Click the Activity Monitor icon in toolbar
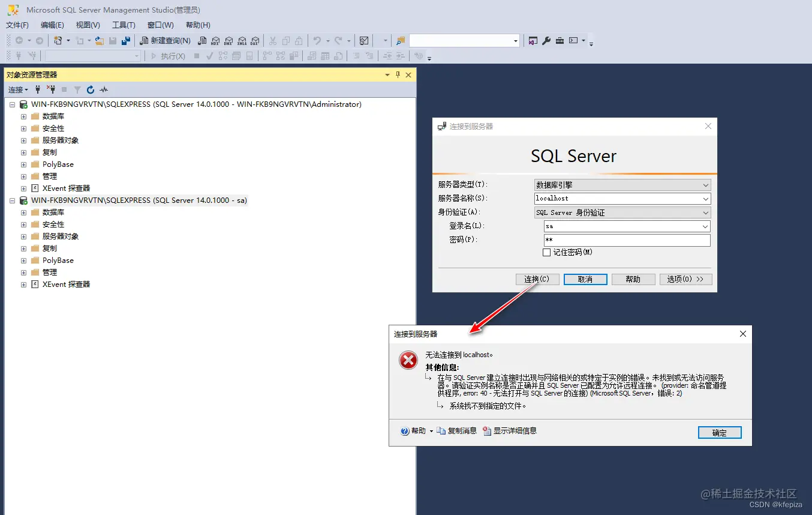This screenshot has width=812, height=515. [x=364, y=41]
